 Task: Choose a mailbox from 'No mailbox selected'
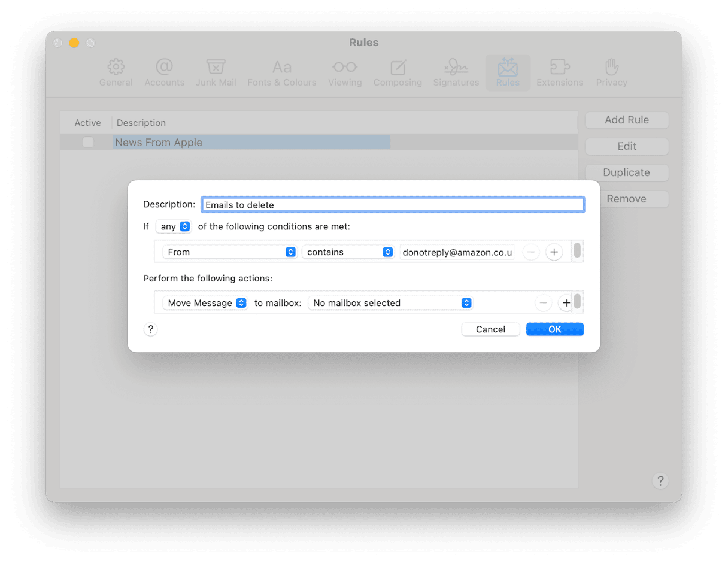point(390,303)
